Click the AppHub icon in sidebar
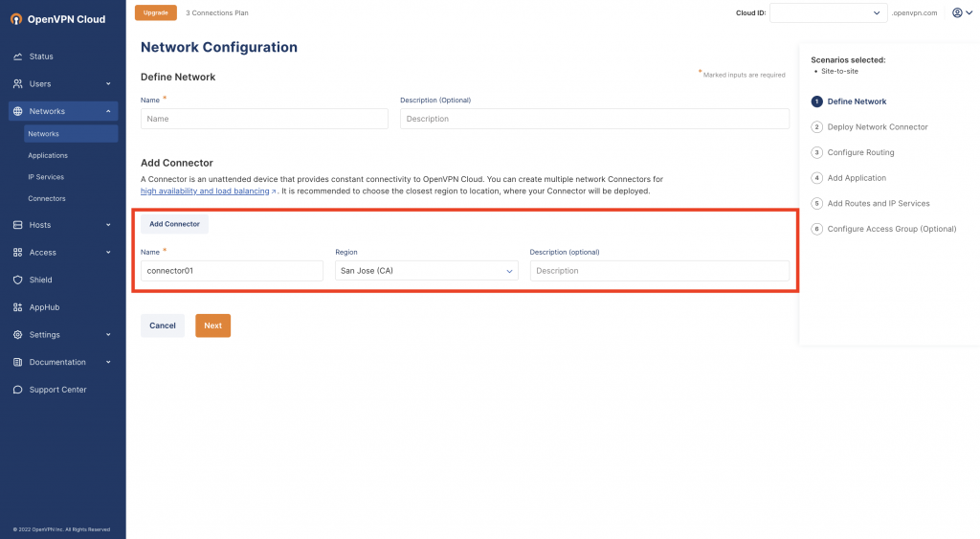 pos(17,307)
